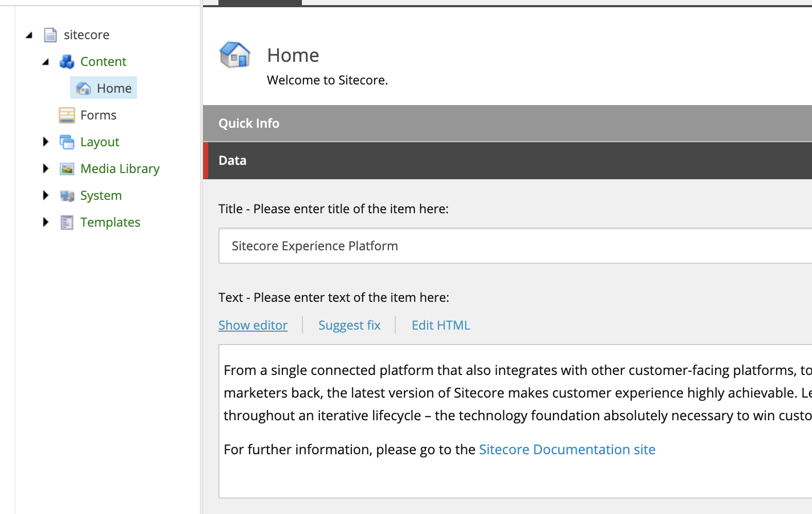Select the Media Library tree item
812x514 pixels.
click(120, 169)
